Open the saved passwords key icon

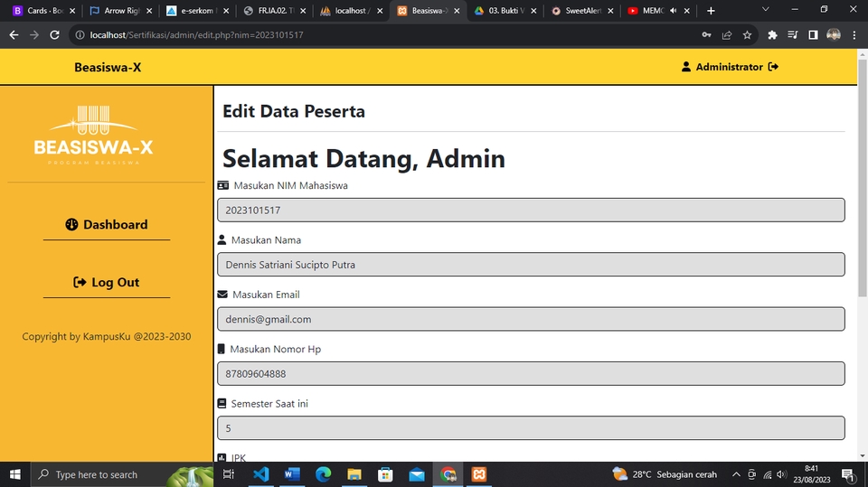click(x=706, y=35)
